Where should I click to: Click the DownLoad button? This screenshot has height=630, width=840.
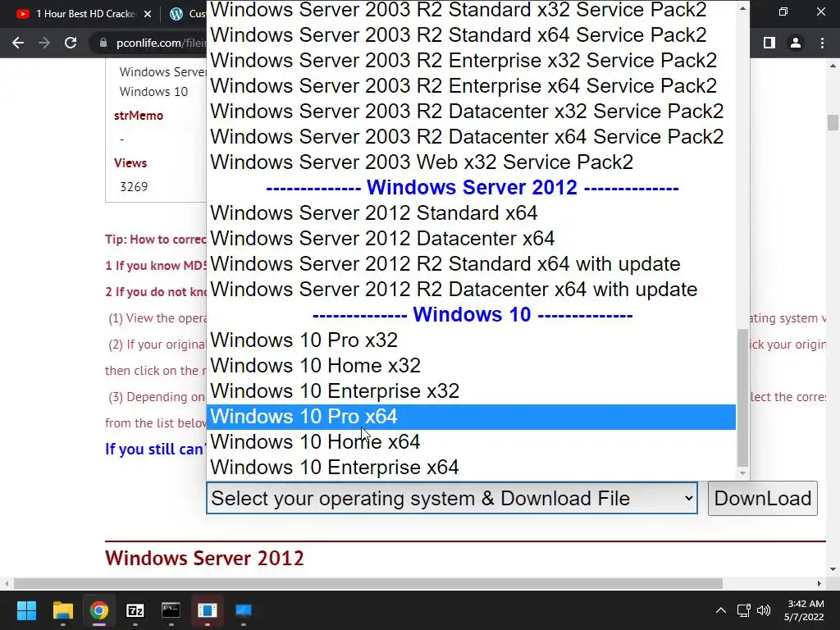pyautogui.click(x=762, y=498)
